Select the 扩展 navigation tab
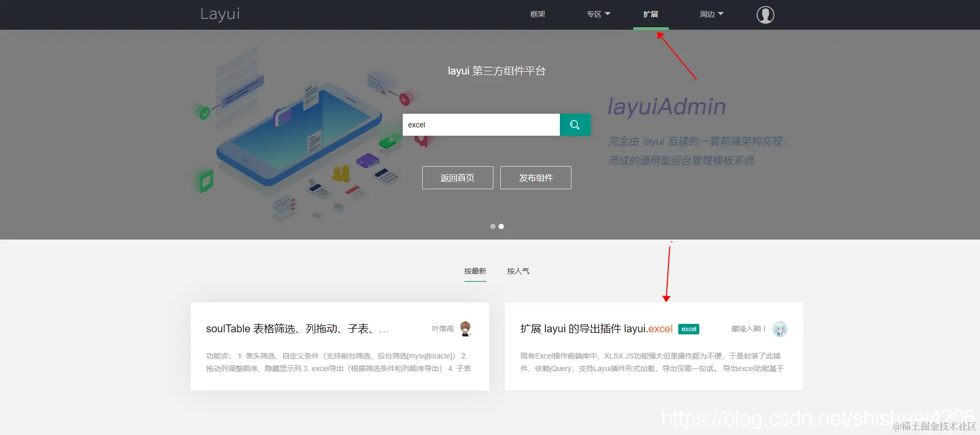 pyautogui.click(x=651, y=14)
